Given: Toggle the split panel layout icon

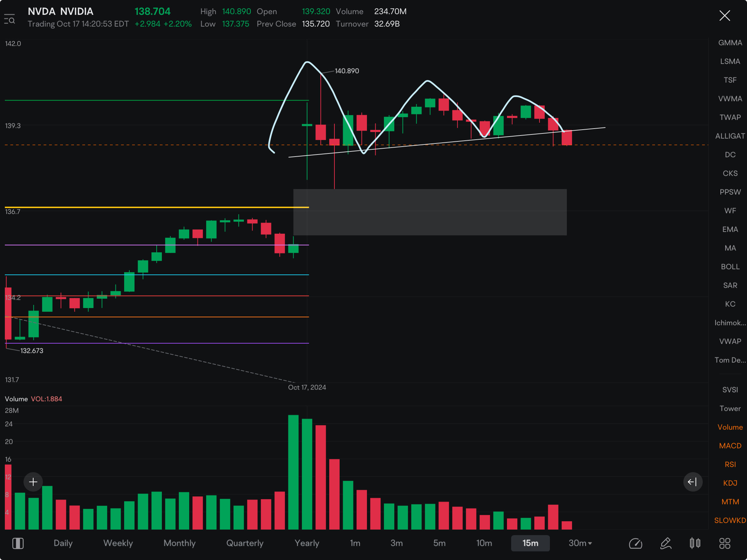Looking at the screenshot, I should click(x=18, y=543).
